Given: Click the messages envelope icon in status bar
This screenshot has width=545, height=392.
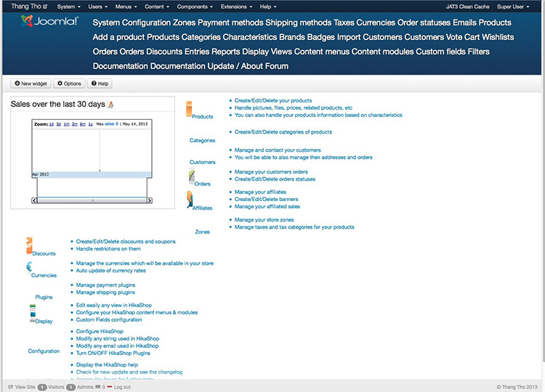Looking at the screenshot, I should click(97, 386).
